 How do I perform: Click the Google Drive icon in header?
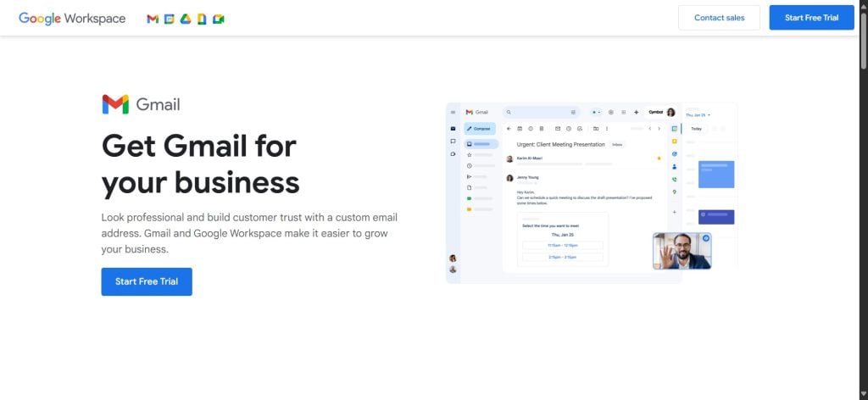point(186,19)
